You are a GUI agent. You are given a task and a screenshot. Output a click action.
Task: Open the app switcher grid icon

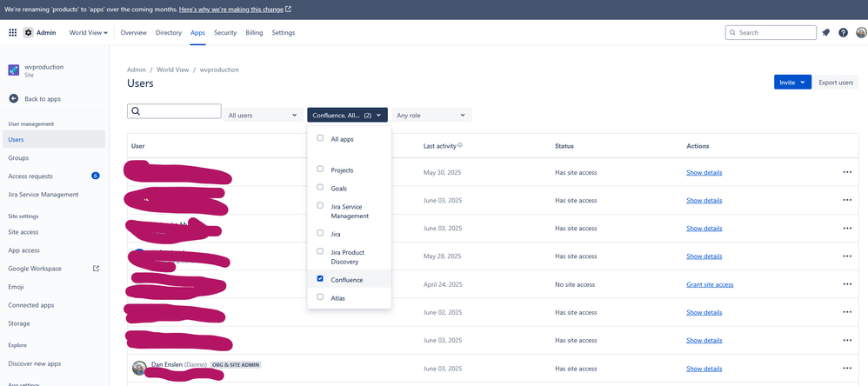click(x=13, y=33)
